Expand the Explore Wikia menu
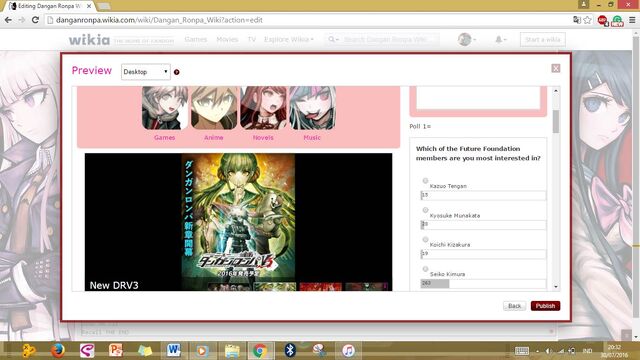Viewport: 640px width, 360px height. click(x=289, y=40)
